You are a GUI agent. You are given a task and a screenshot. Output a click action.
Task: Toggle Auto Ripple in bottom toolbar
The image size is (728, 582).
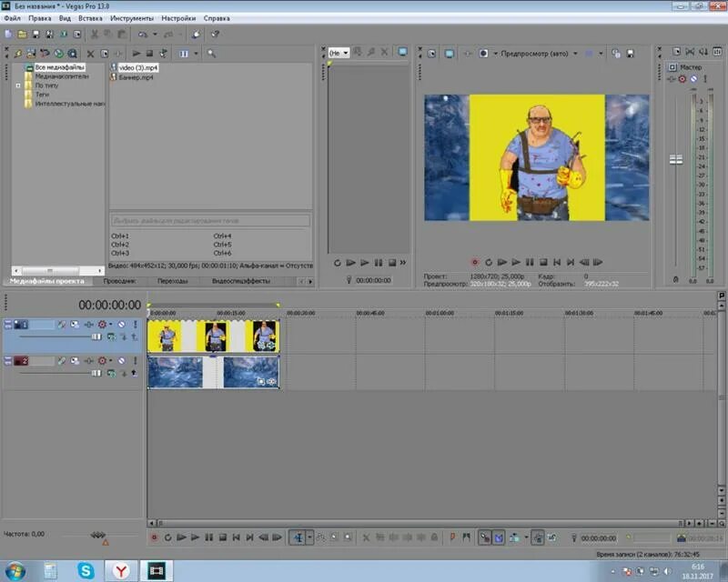pos(514,538)
